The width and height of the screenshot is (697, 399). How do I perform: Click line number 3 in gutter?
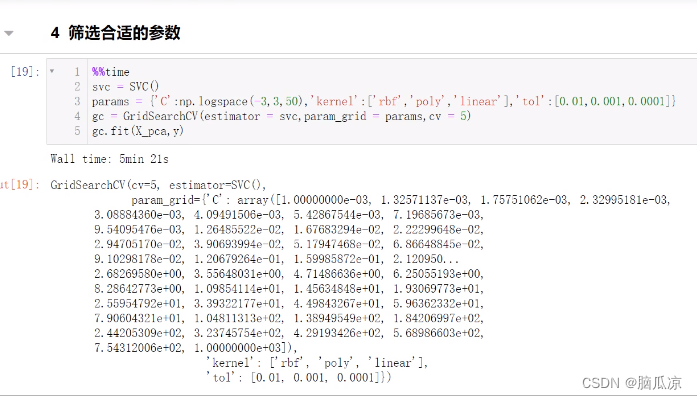77,101
